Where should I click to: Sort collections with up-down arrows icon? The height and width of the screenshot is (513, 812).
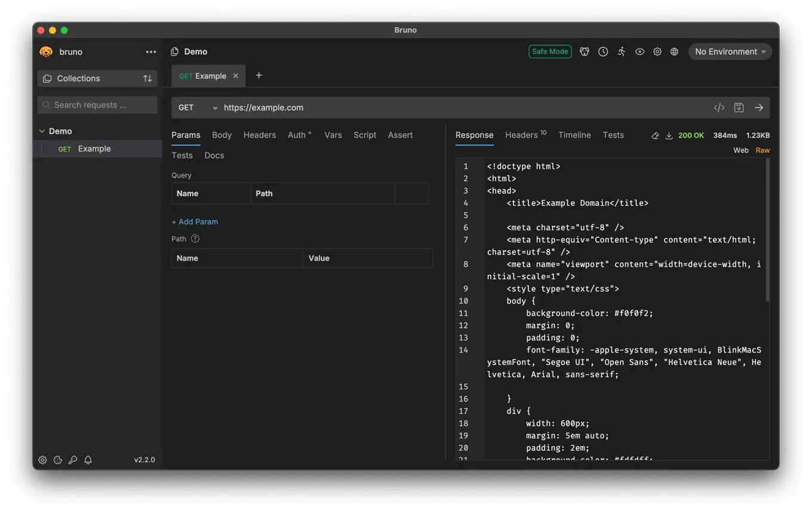[147, 78]
